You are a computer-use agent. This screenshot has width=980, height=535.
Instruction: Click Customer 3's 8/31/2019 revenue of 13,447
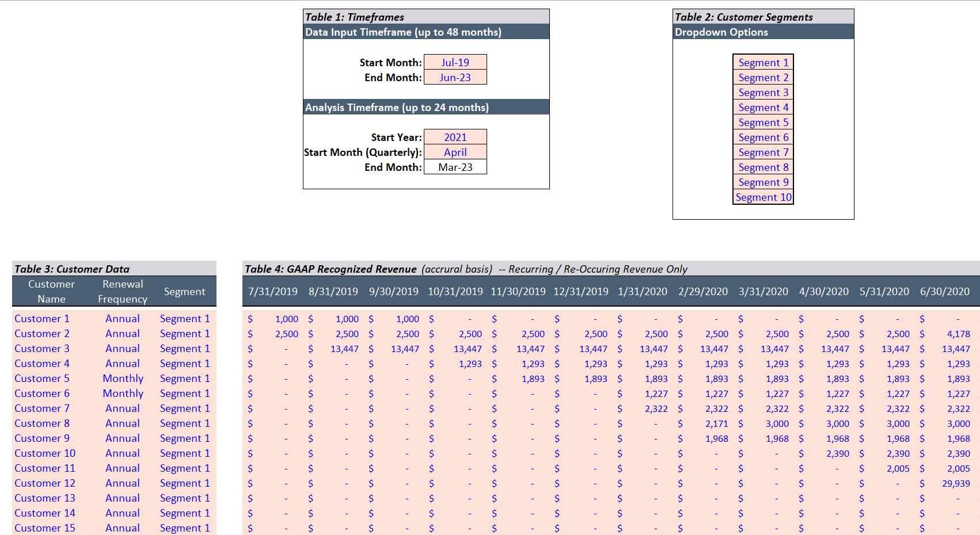344,349
